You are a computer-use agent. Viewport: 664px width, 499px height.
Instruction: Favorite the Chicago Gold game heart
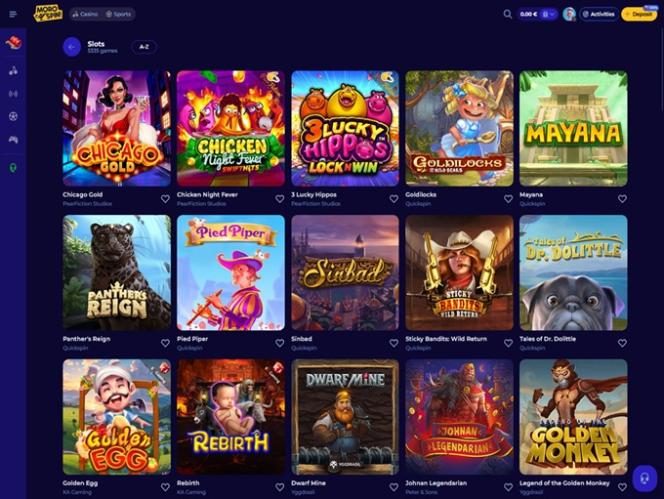point(165,199)
